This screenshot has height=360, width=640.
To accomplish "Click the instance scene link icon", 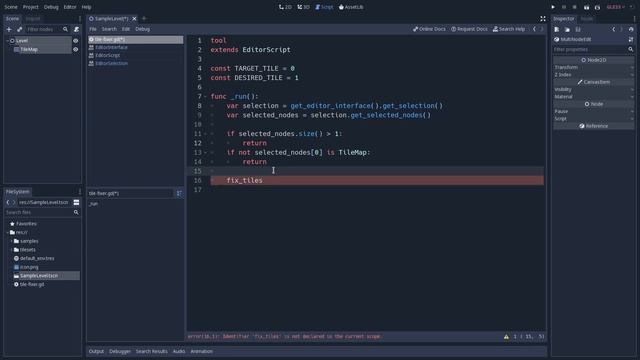I will tap(19, 29).
